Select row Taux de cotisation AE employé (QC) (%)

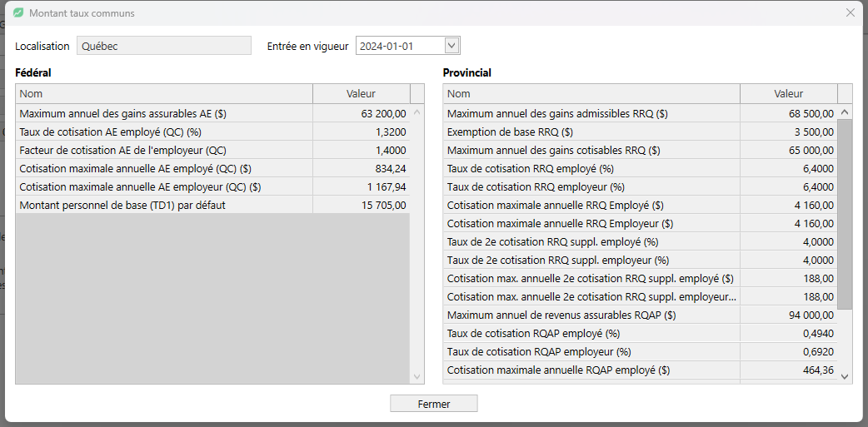tap(212, 132)
